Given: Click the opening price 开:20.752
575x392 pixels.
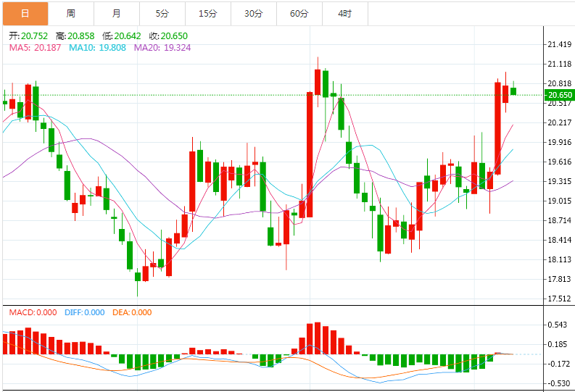Looking at the screenshot, I should (x=28, y=36).
